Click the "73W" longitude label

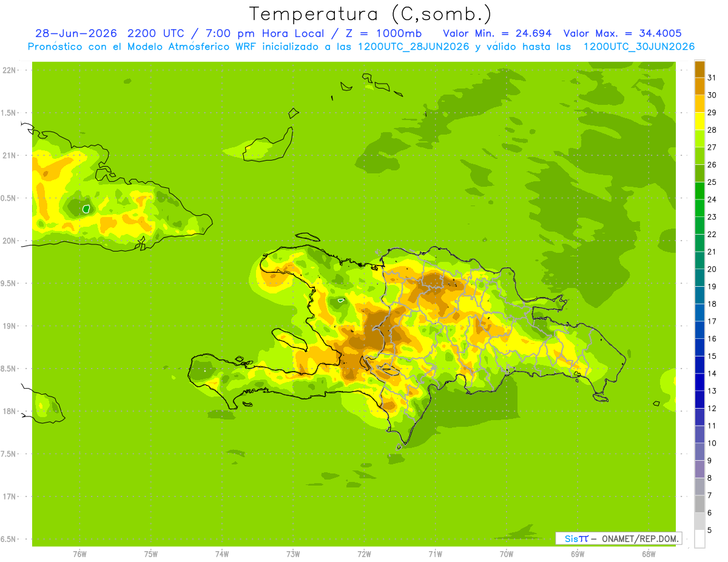293,554
